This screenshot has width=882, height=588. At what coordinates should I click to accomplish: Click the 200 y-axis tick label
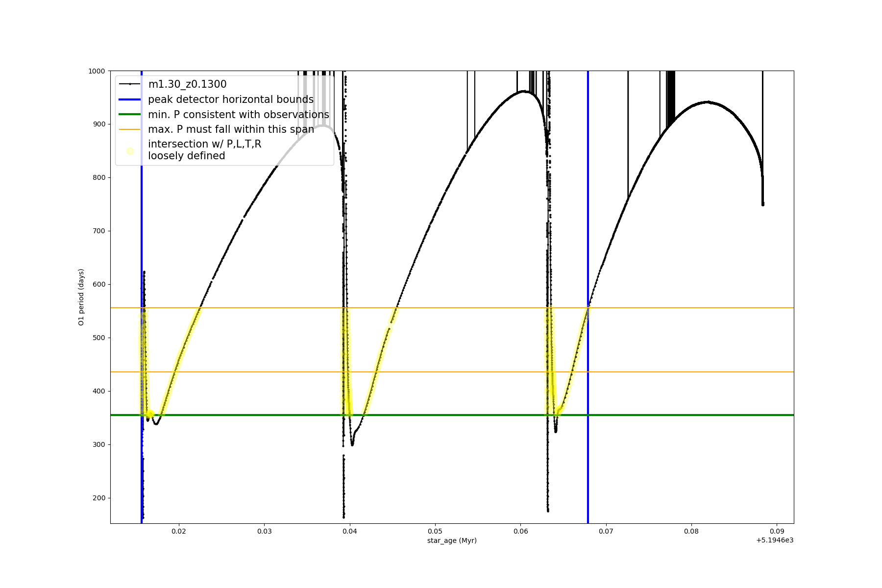[x=98, y=498]
